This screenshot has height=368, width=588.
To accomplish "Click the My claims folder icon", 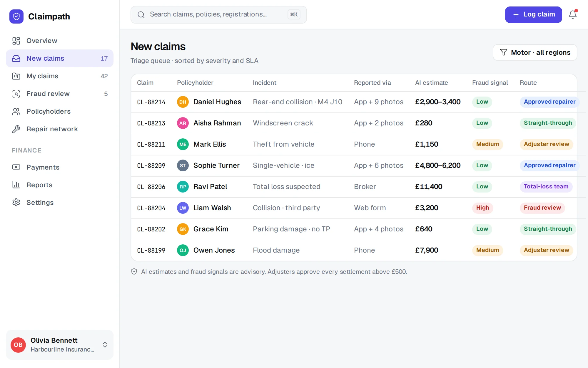I will coord(16,76).
